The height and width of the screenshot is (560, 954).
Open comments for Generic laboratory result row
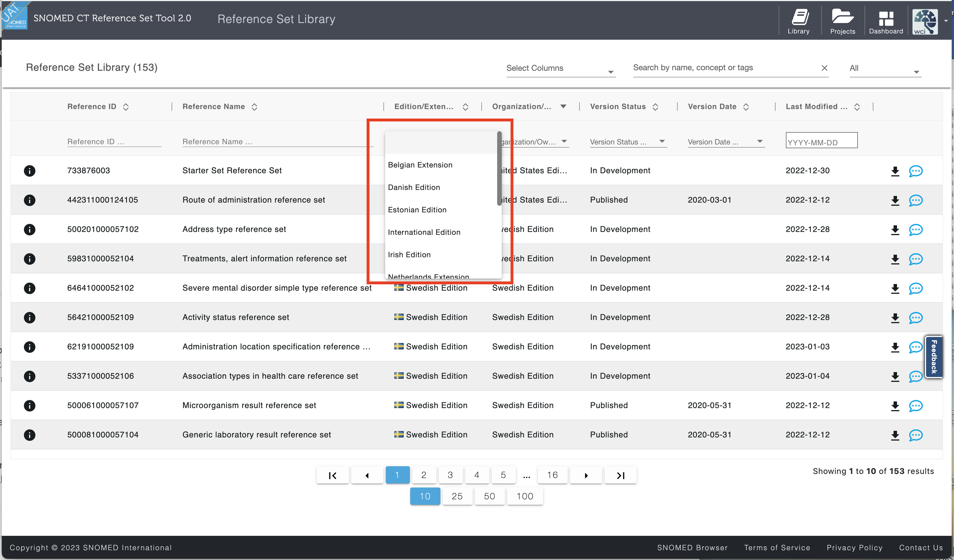click(x=915, y=435)
